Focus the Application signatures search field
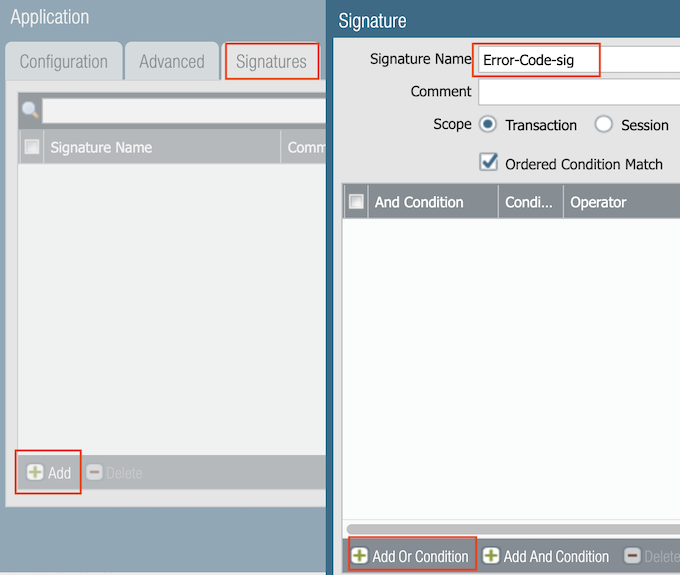 184,111
